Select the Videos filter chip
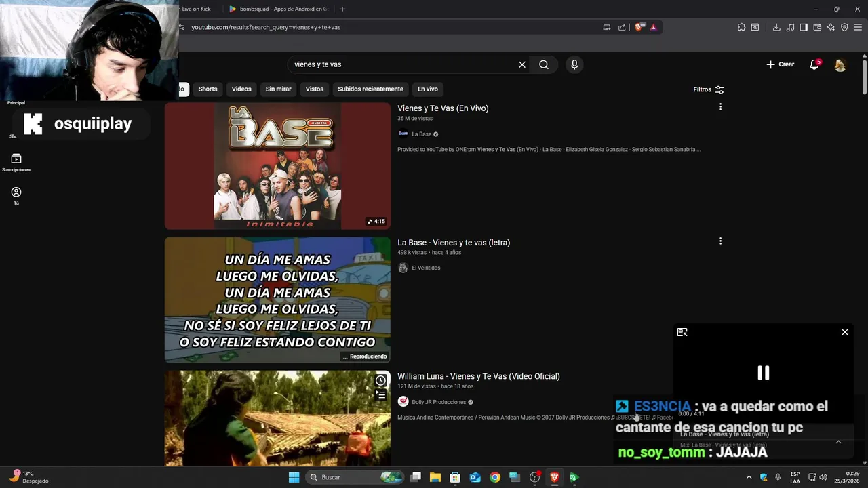The width and height of the screenshot is (868, 488). 241,89
